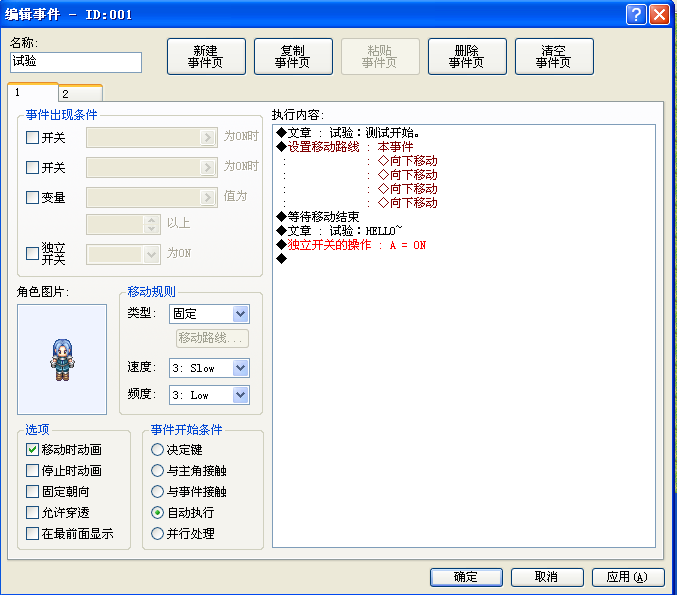677x595 pixels.
Task: Enable the 独立开关 condition checkbox
Action: (32, 253)
